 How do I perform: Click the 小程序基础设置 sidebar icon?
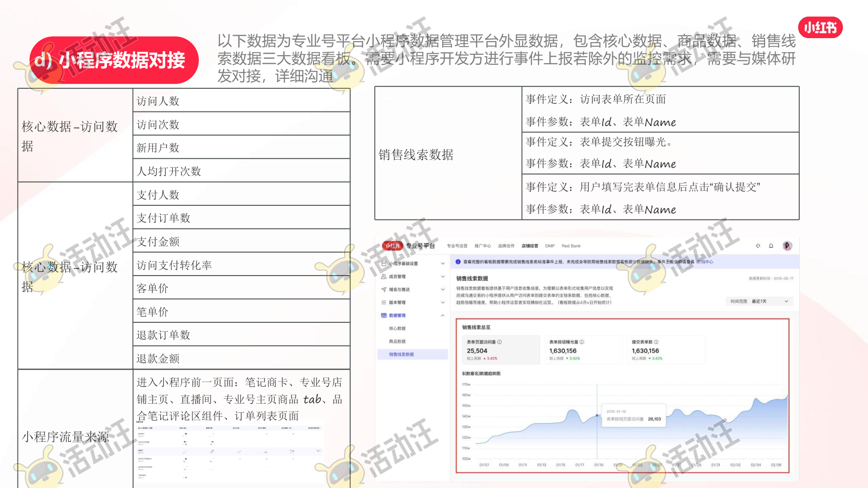[384, 264]
